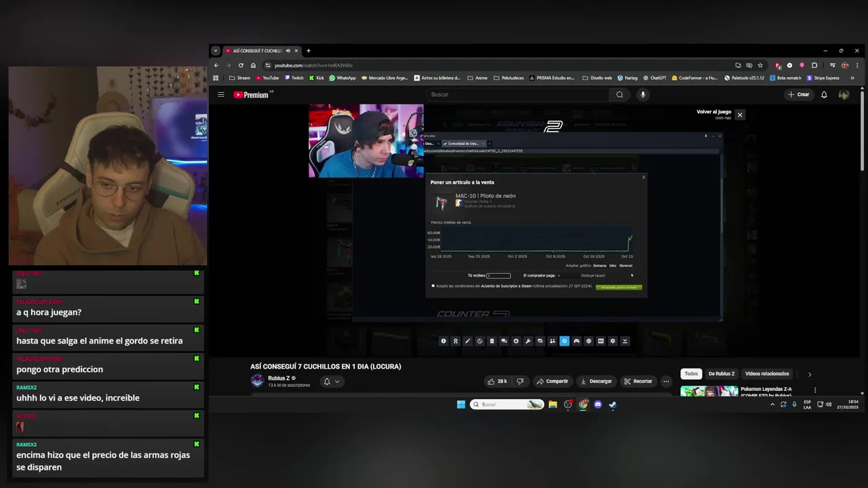Screen dimensions: 868x488
Task: Select the Todos chip
Action: (x=691, y=374)
